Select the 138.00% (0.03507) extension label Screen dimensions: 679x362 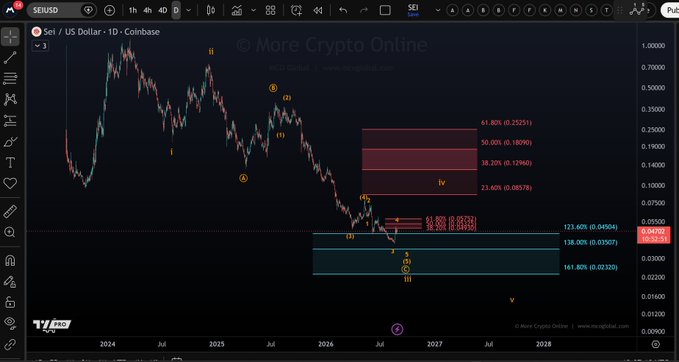point(591,243)
